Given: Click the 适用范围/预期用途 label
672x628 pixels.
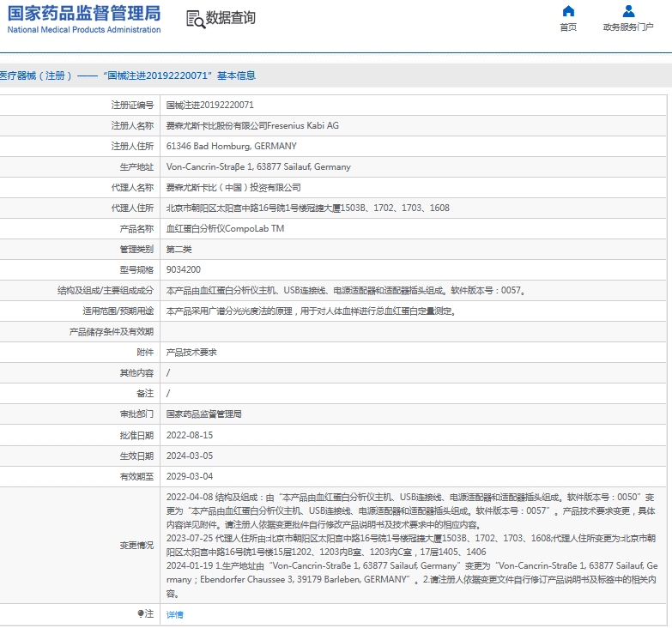Looking at the screenshot, I should pos(118,311).
